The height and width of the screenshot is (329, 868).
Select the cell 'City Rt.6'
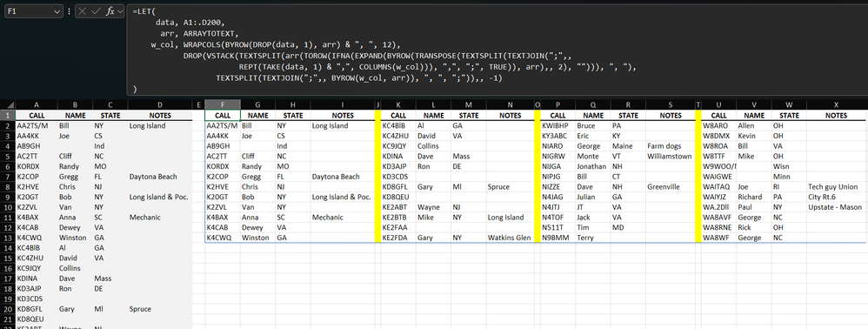click(837, 197)
